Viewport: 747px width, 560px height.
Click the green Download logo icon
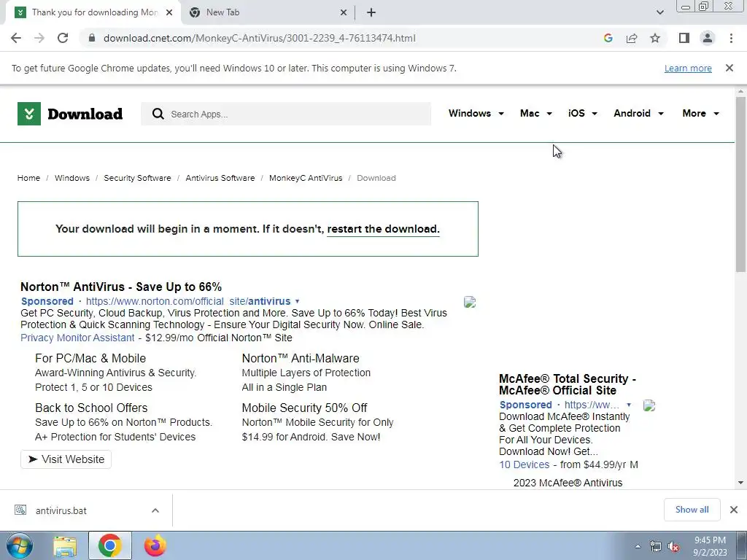[x=29, y=114]
